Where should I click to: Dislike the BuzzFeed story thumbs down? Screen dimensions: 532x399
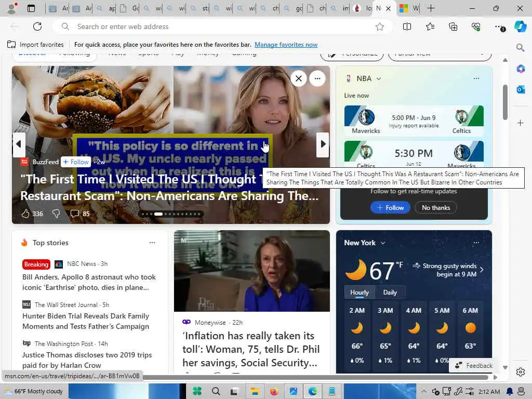coord(56,214)
